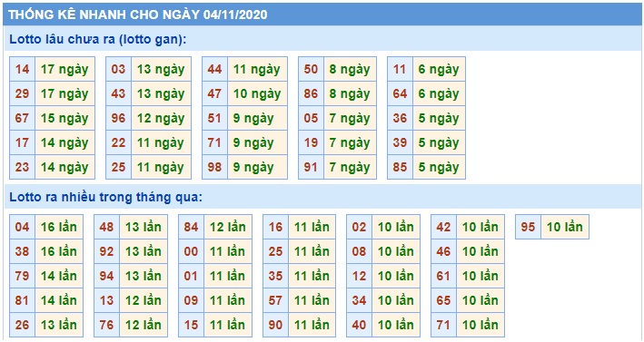Select frequent number cell 84
The height and width of the screenshot is (342, 644).
click(191, 227)
